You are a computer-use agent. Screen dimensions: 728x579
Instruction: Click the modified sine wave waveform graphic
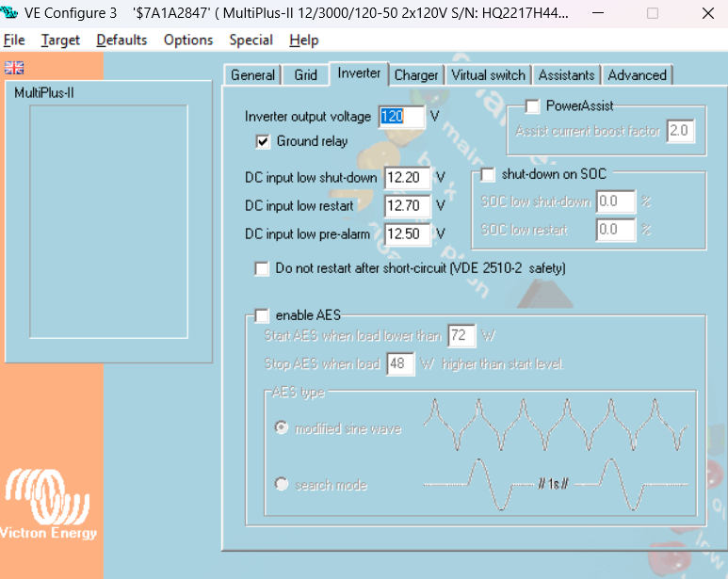click(556, 425)
